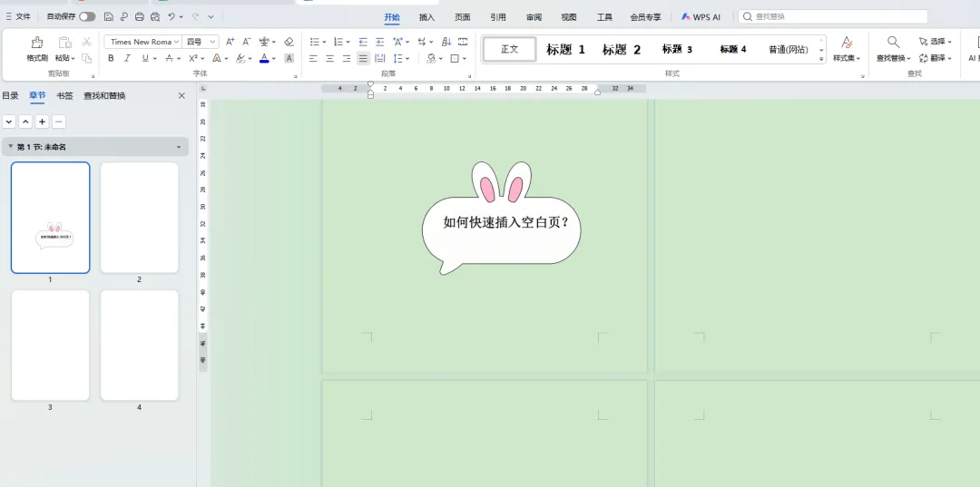Toggle italic formatting
This screenshot has width=980, height=487.
[127, 58]
